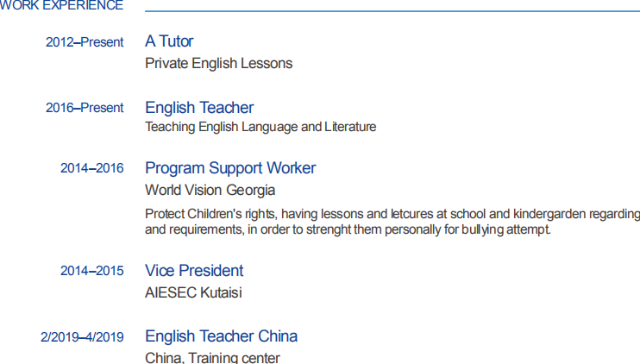
Task: Select the English Teacher China title
Action: tap(221, 336)
